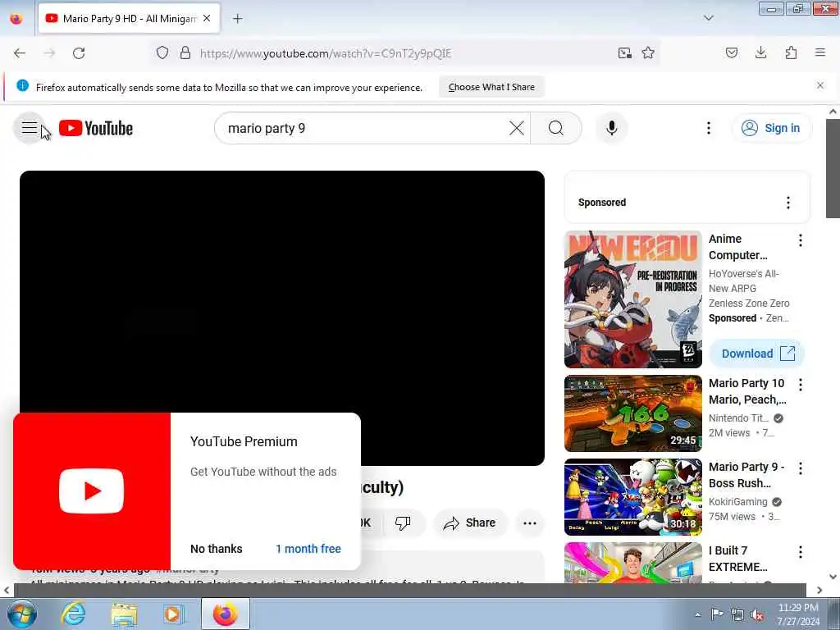This screenshot has width=840, height=630.
Task: Open the Action Center flag icon
Action: tap(716, 614)
